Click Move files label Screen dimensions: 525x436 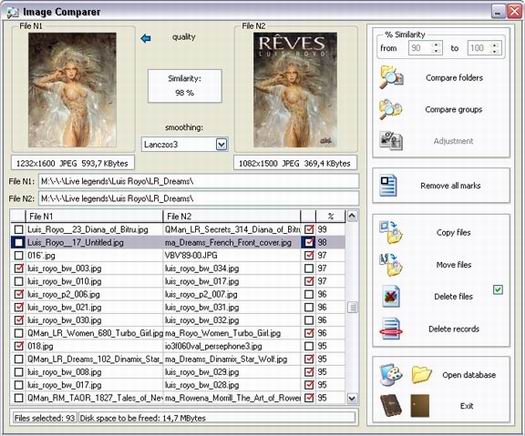453,265
